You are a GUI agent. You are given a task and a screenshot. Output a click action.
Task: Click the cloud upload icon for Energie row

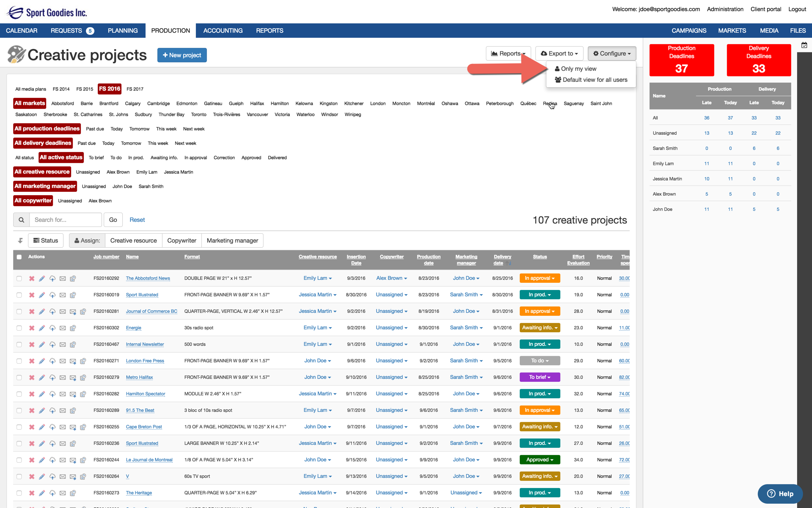click(x=52, y=328)
